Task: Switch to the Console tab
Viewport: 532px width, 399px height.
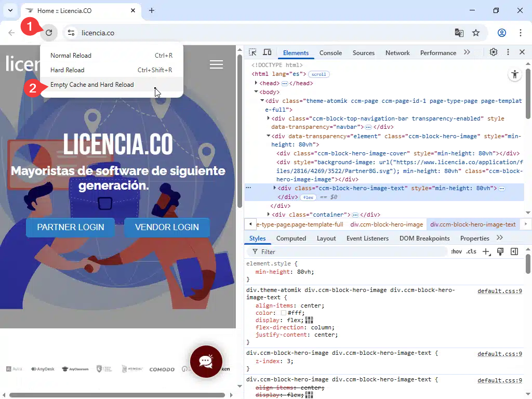Action: (x=330, y=52)
